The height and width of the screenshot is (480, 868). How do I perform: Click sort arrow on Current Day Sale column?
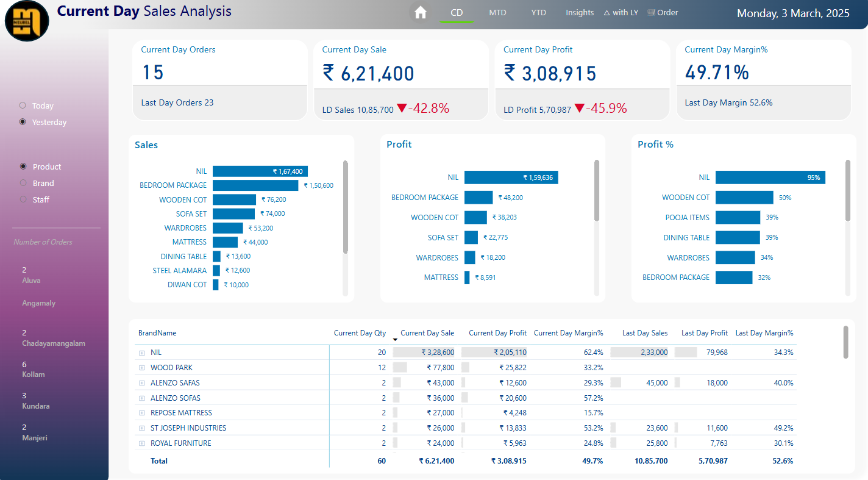coord(395,339)
